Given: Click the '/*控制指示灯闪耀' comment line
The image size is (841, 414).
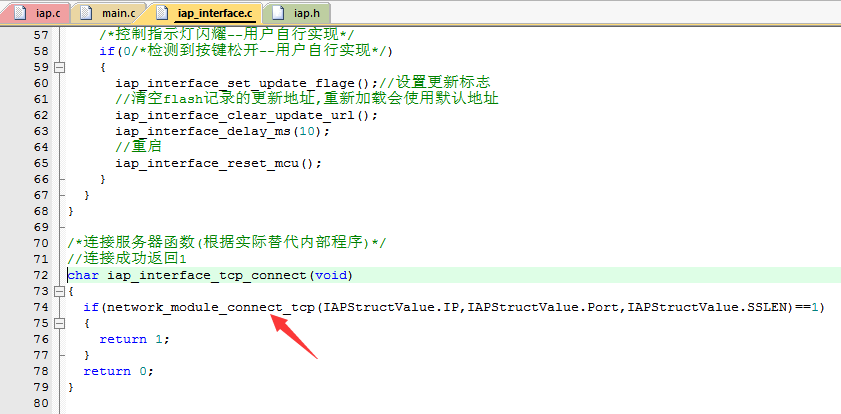Looking at the screenshot, I should (x=226, y=35).
